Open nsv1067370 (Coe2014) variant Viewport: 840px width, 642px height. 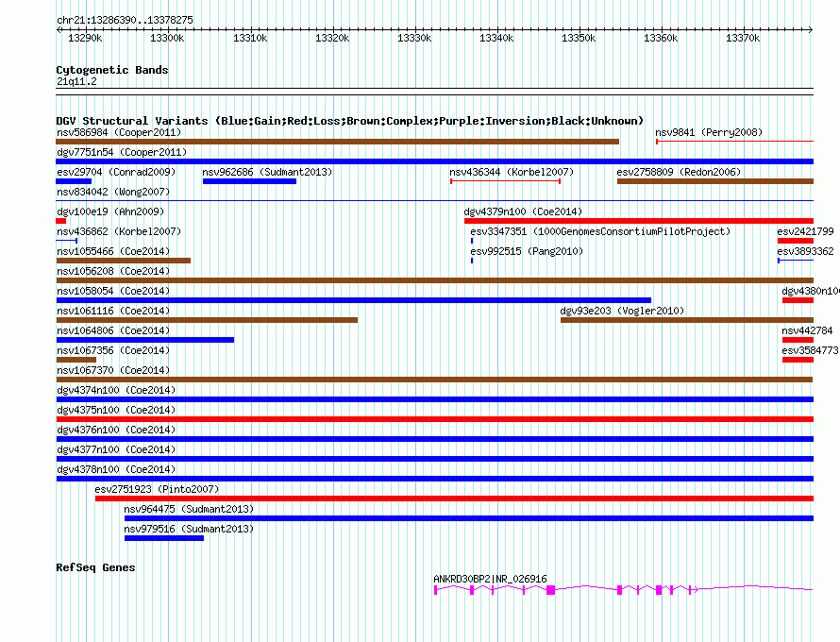click(x=113, y=370)
